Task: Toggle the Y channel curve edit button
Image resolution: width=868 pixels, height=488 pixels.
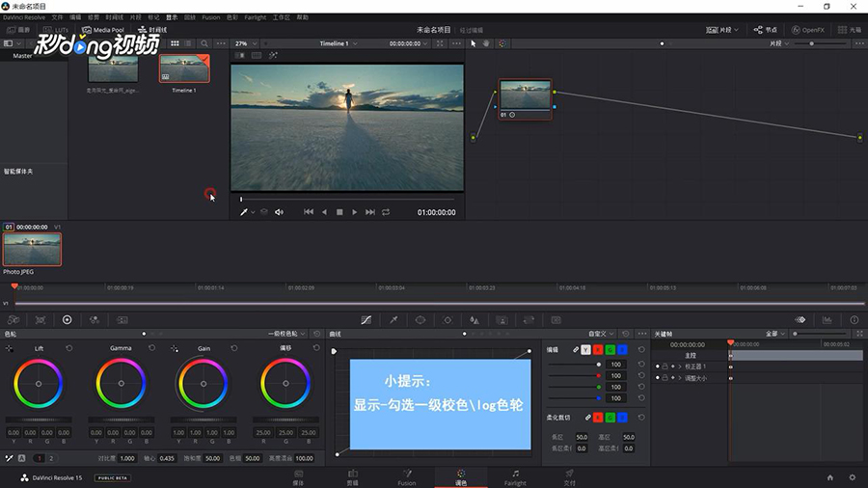Action: (x=585, y=350)
